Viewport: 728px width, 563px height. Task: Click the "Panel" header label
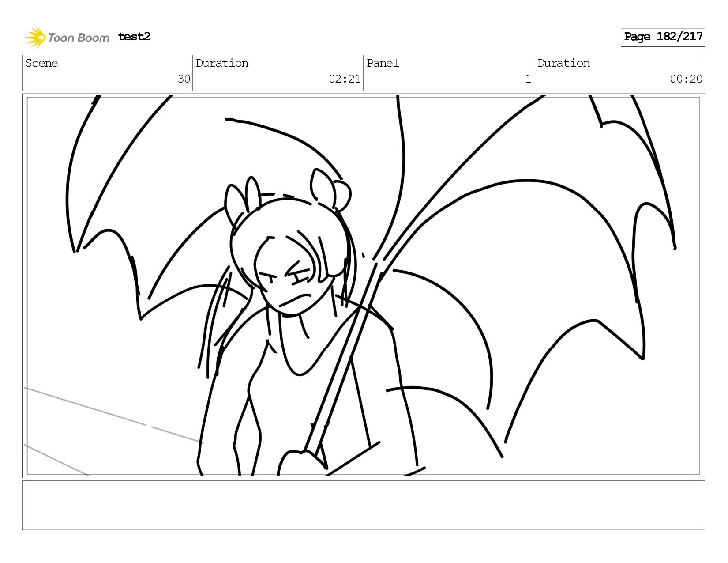(x=383, y=63)
